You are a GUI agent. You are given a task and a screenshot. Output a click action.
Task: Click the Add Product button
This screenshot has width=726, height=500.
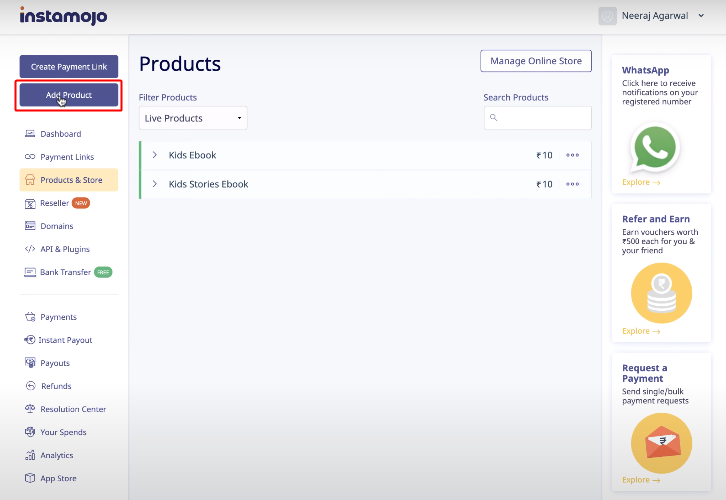(x=69, y=95)
